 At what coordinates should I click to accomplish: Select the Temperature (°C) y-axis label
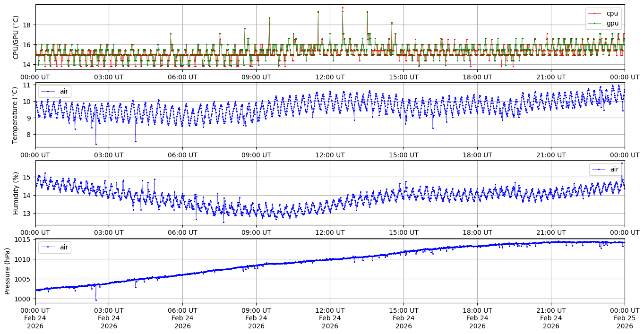[16, 115]
